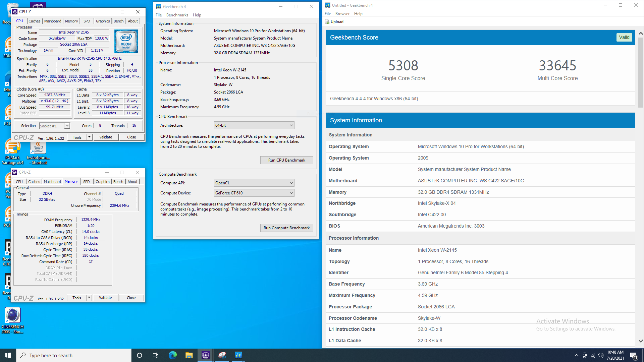This screenshot has width=644, height=362.
Task: Open File menu in Geekbench 4 benchmark window
Action: (x=159, y=15)
